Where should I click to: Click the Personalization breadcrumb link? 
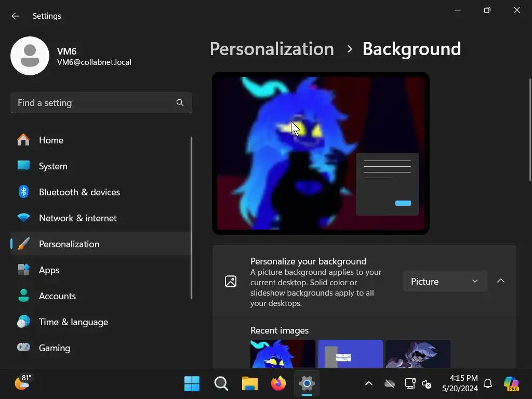[272, 49]
